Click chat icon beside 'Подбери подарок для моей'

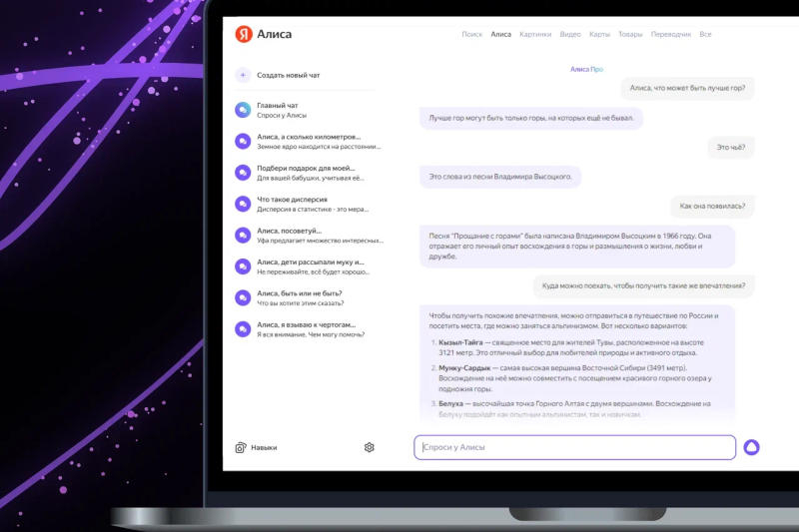click(243, 173)
